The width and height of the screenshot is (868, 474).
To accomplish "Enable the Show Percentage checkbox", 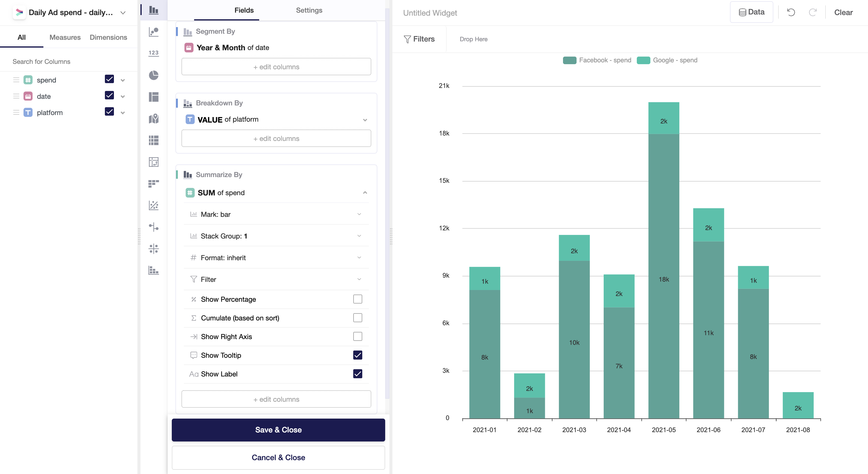I will [357, 299].
